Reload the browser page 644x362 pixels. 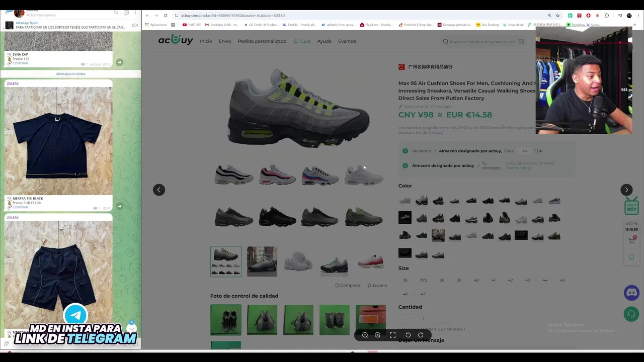(x=166, y=16)
